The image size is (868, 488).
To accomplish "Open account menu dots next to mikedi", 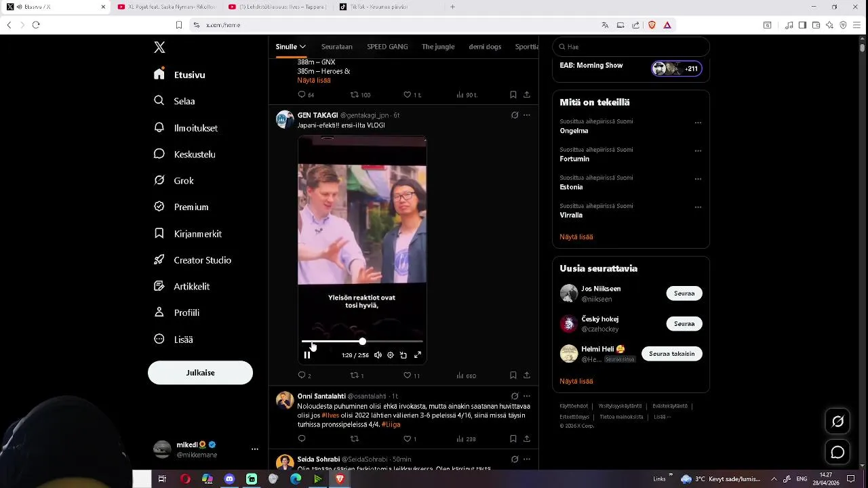I will point(255,449).
